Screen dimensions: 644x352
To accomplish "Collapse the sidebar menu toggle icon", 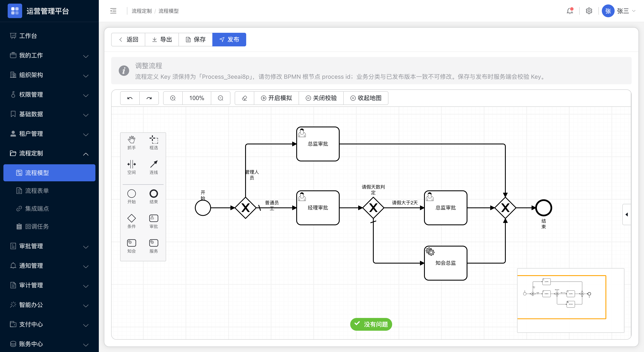I will pos(113,11).
